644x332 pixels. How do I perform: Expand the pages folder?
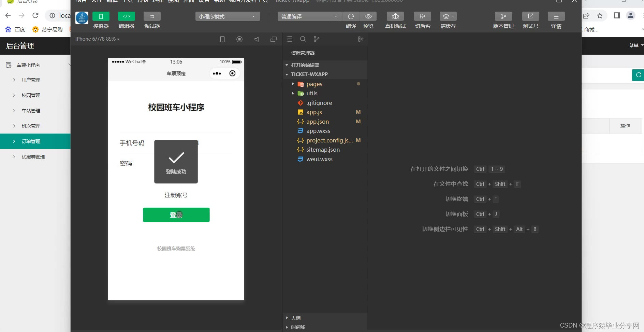coord(325,84)
